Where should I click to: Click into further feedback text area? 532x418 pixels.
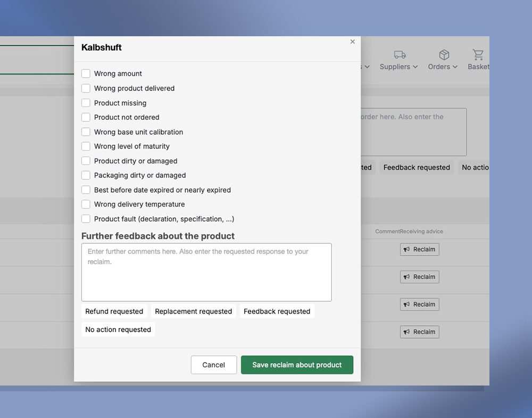coord(206,272)
